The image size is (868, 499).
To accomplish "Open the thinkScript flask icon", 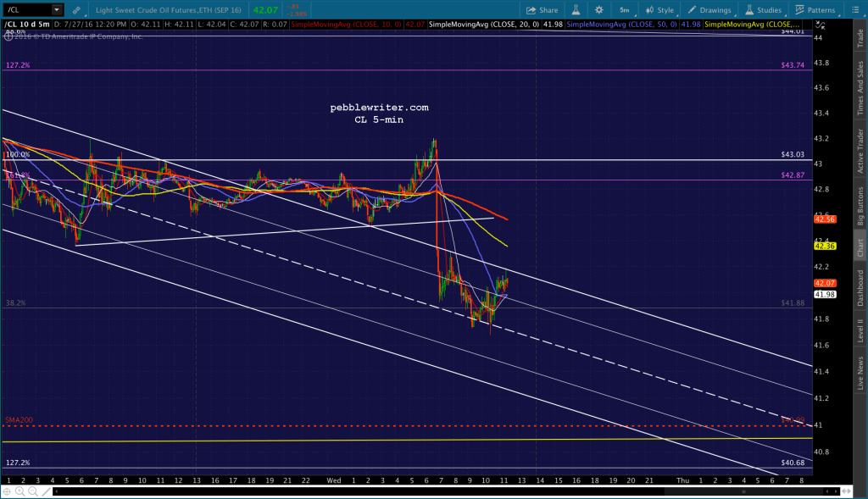I will pyautogui.click(x=576, y=10).
